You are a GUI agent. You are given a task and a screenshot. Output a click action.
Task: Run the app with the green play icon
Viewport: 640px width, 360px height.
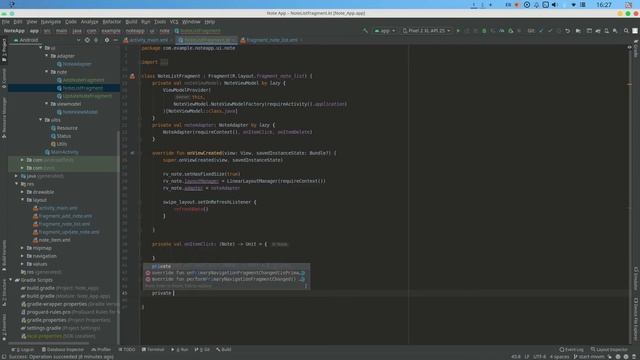(458, 31)
